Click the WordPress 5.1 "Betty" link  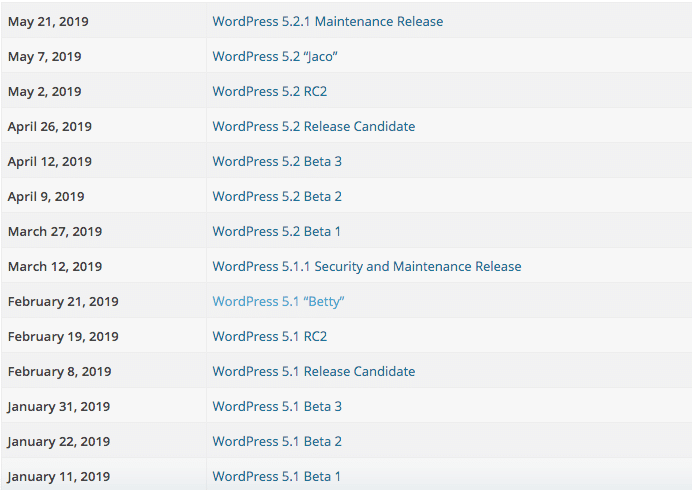pos(278,301)
